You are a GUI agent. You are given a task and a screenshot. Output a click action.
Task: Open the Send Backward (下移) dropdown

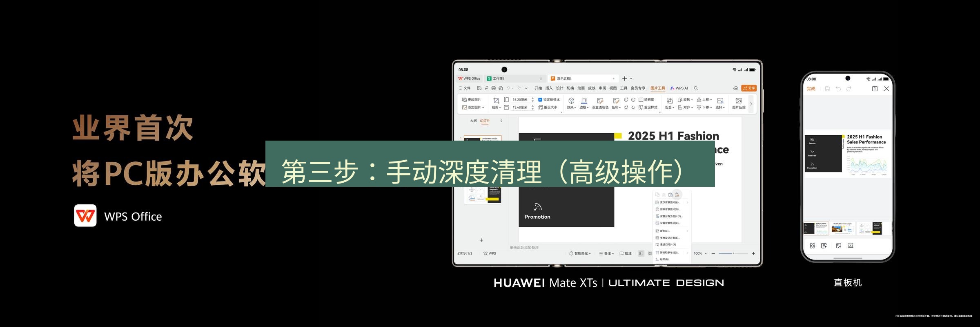704,108
